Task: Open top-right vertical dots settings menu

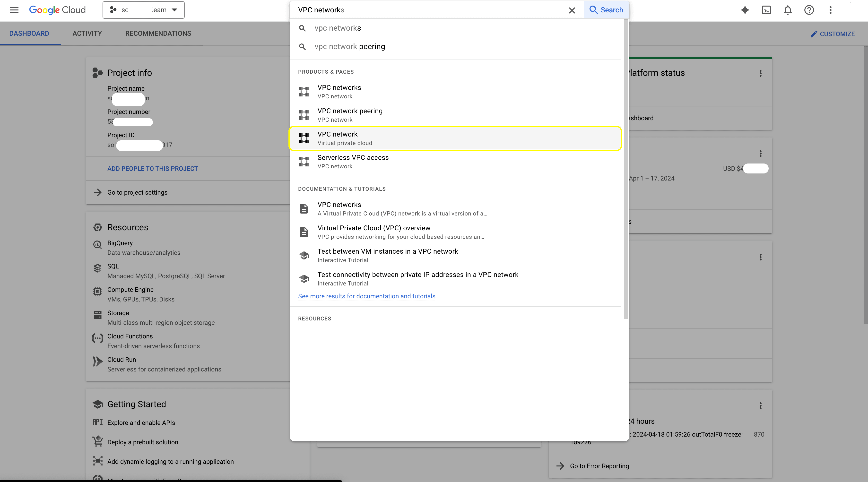Action: pos(830,10)
